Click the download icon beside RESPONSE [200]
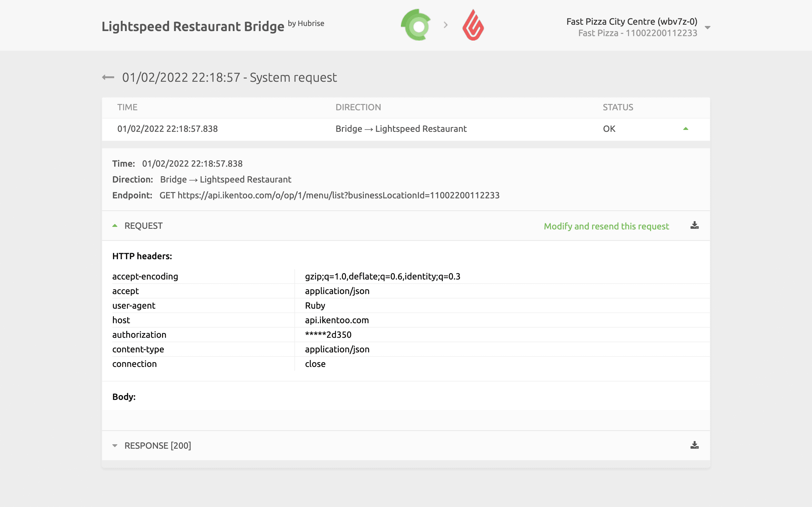Viewport: 812px width, 507px height. click(694, 445)
